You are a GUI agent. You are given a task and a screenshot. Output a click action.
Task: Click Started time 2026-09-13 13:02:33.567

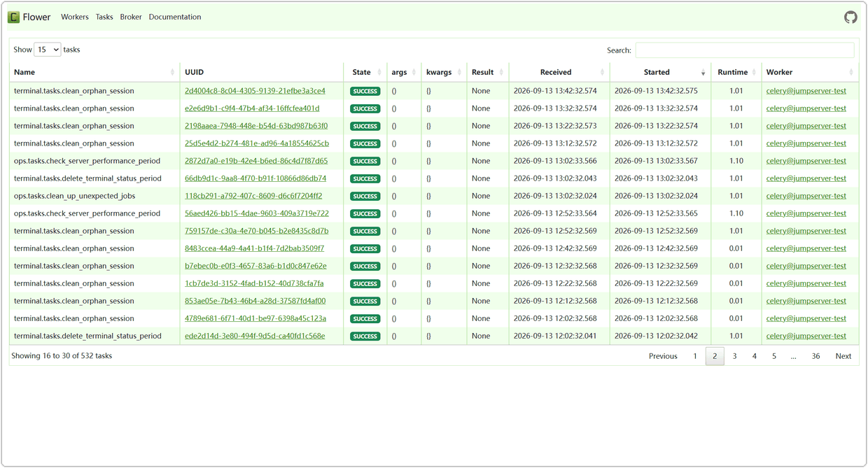click(x=656, y=161)
